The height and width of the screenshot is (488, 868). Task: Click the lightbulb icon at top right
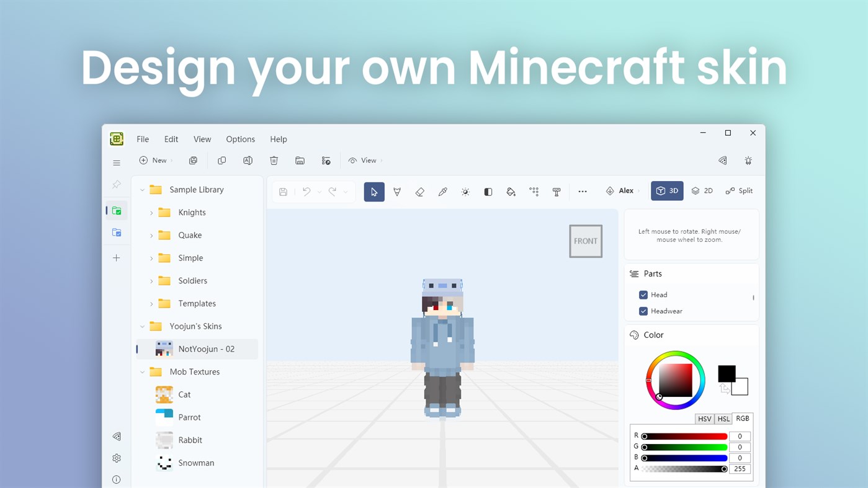coord(748,161)
